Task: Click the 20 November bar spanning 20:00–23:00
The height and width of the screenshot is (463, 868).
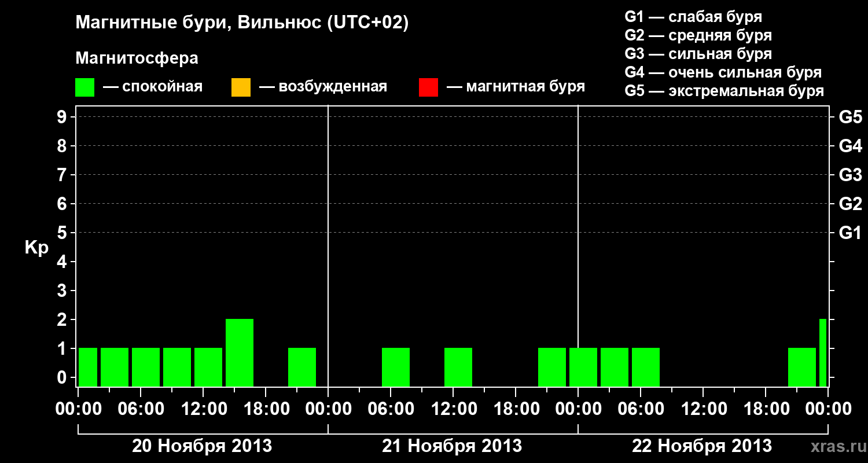Action: click(302, 367)
